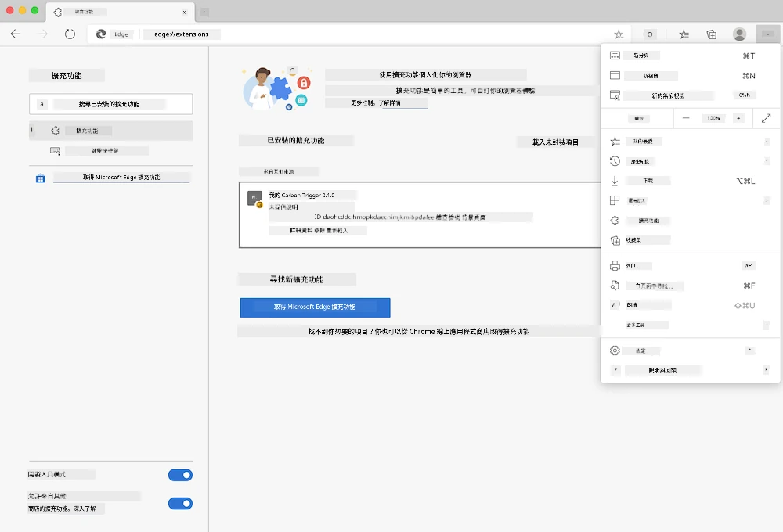Click the New tab icon in the menu

coord(615,56)
